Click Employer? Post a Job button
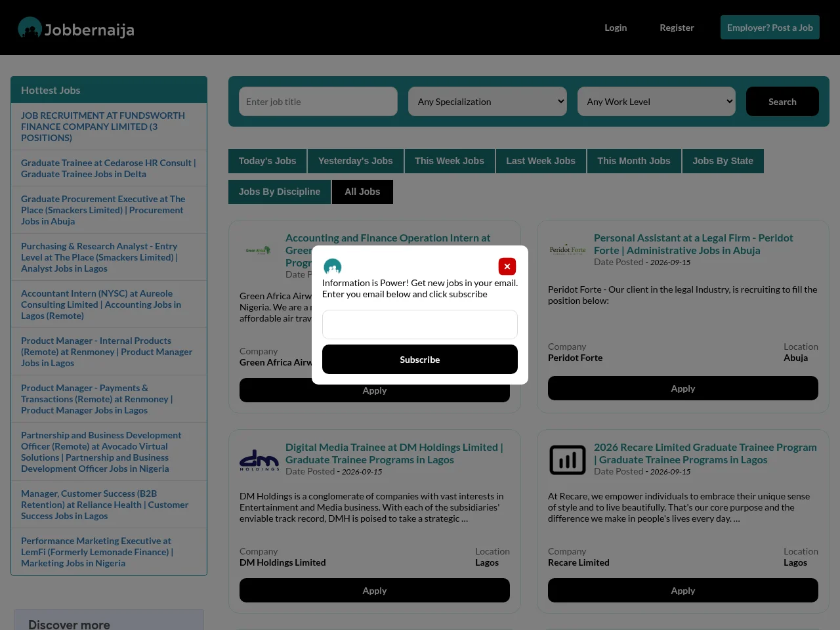The width and height of the screenshot is (840, 630). [770, 28]
